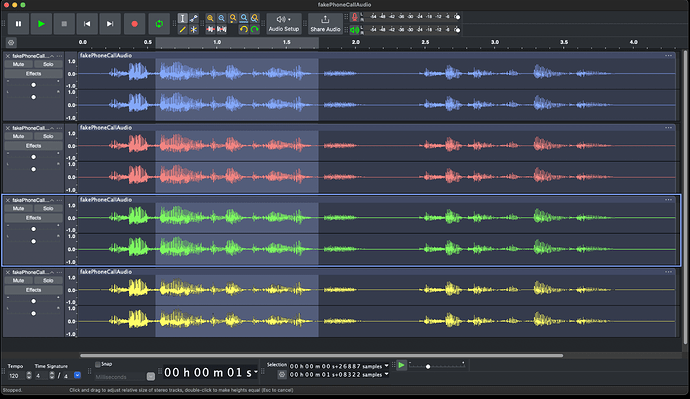Click the Skip to Start button
This screenshot has width=690, height=399.
tap(87, 24)
